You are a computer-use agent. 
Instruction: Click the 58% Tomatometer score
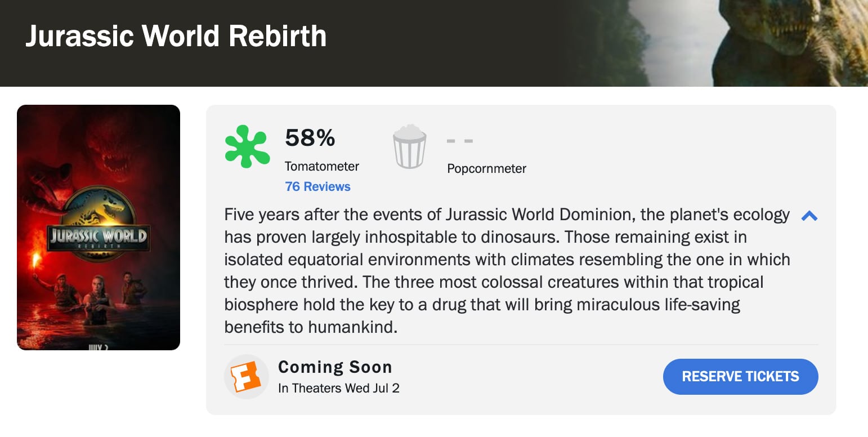point(310,137)
